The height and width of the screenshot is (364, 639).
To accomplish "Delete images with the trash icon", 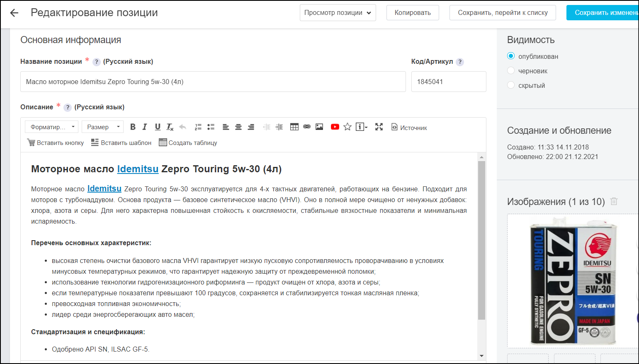I will pos(614,201).
